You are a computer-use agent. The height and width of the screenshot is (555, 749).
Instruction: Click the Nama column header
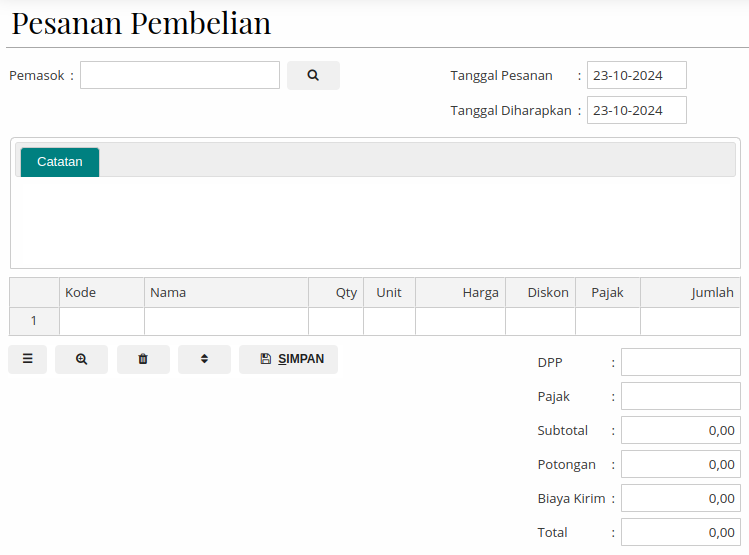226,292
